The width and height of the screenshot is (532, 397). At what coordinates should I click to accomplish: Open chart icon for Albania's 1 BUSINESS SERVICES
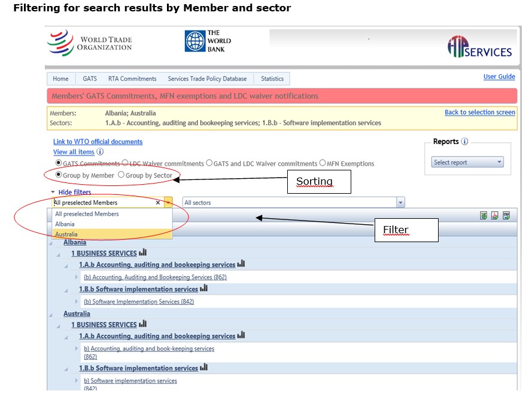click(143, 252)
